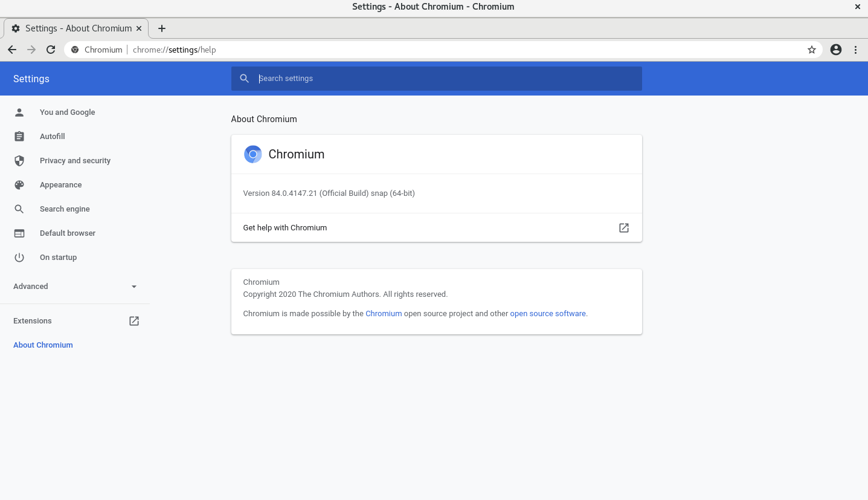This screenshot has width=868, height=500.
Task: Click the magnifier icon in search settings
Action: click(244, 79)
